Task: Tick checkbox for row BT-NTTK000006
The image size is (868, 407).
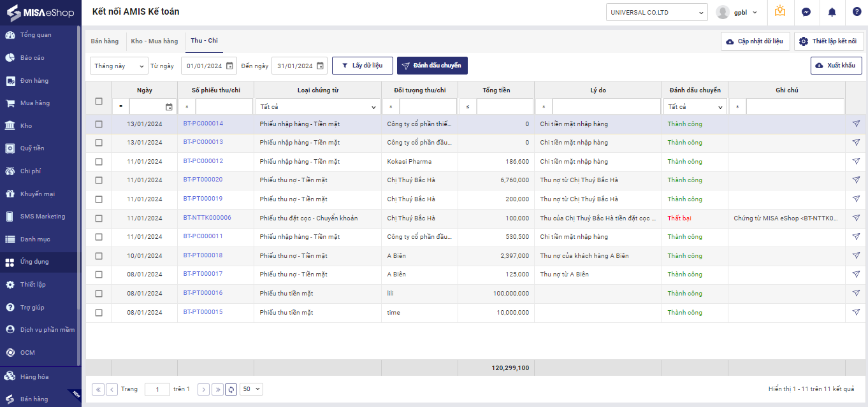Action: [x=99, y=218]
